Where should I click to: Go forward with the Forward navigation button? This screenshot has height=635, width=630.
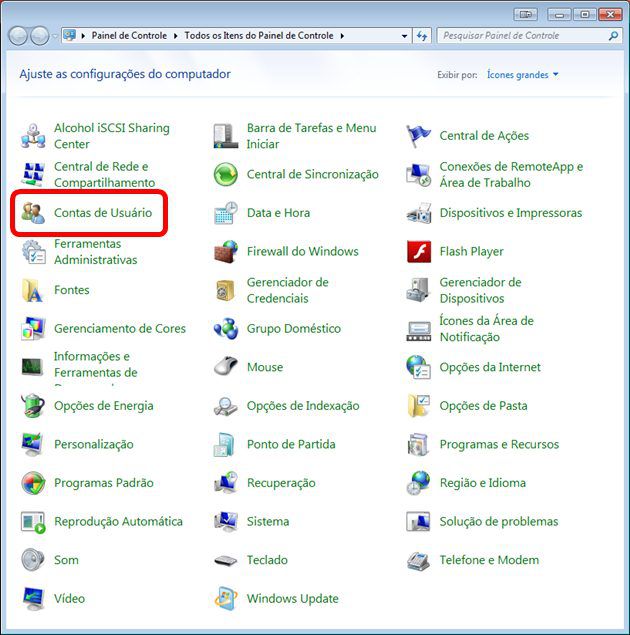tap(39, 36)
